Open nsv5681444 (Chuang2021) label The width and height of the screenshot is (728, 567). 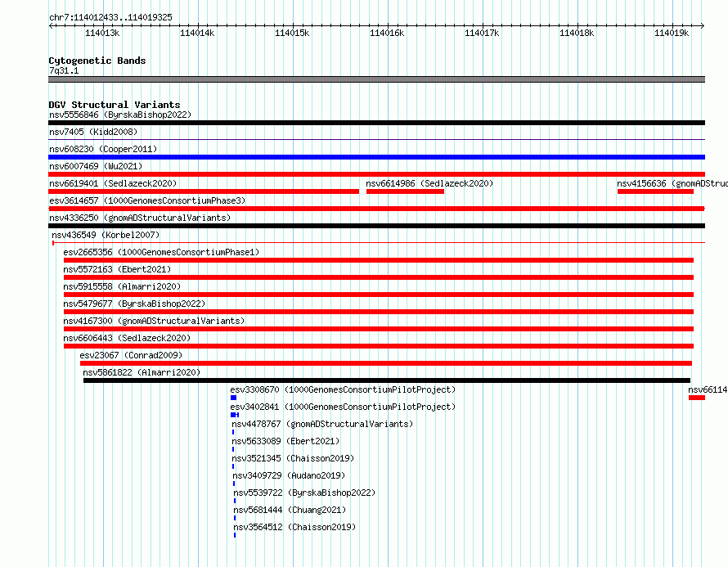pyautogui.click(x=290, y=510)
